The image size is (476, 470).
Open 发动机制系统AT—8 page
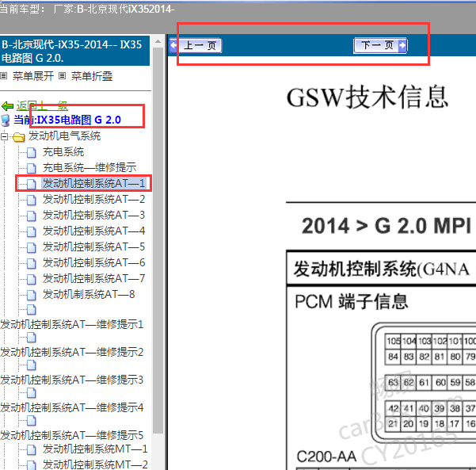pyautogui.click(x=89, y=294)
